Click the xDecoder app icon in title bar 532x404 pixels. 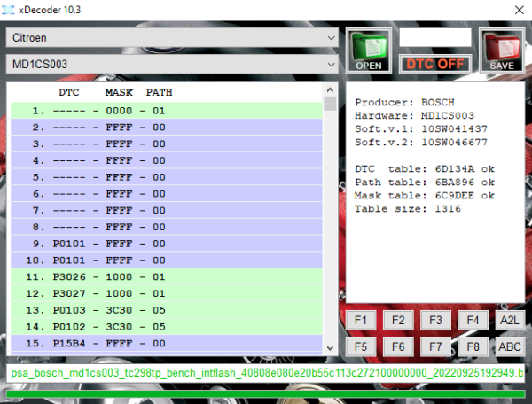(11, 10)
